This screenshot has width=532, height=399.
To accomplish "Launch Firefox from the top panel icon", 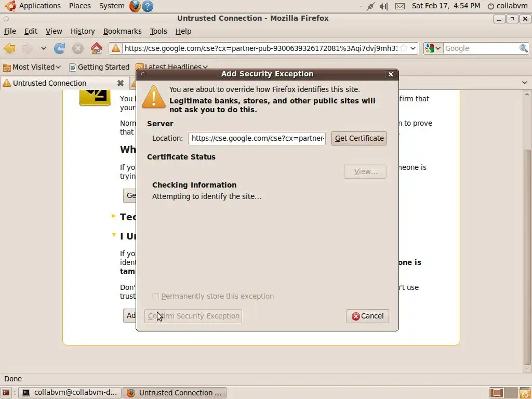I will [x=135, y=6].
